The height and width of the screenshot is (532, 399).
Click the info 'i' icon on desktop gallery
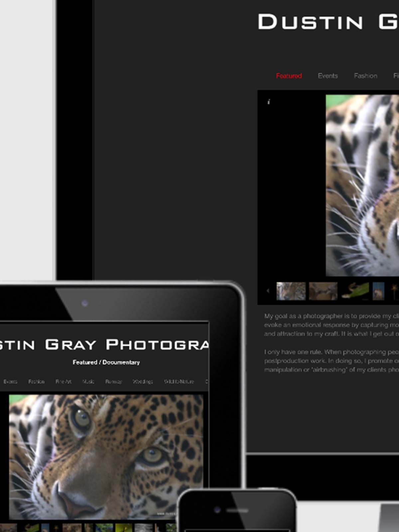(x=269, y=102)
